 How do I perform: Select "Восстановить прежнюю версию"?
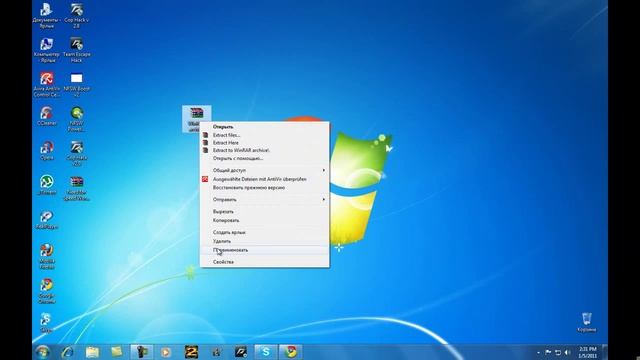264,188
